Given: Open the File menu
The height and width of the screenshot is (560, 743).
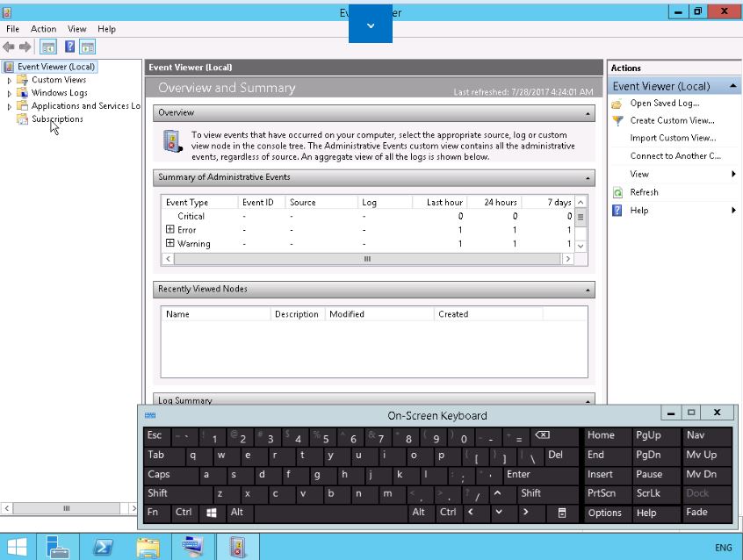Looking at the screenshot, I should pos(13,29).
